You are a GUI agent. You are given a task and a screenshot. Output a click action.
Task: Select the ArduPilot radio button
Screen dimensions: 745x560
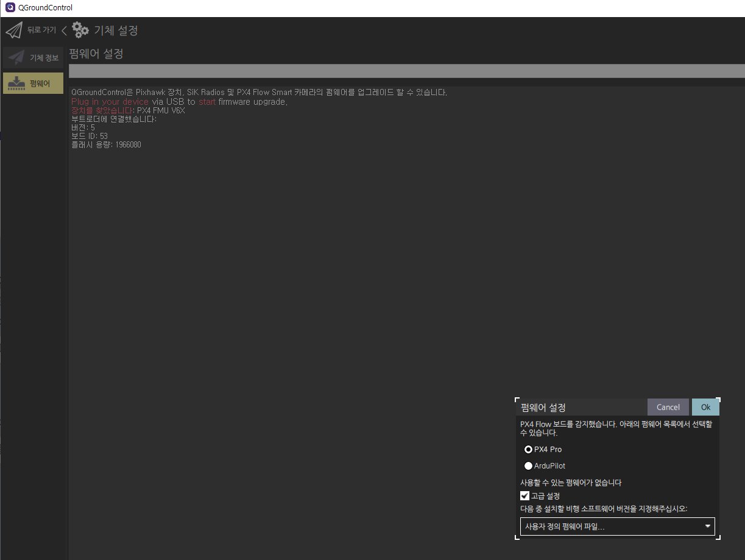[528, 466]
